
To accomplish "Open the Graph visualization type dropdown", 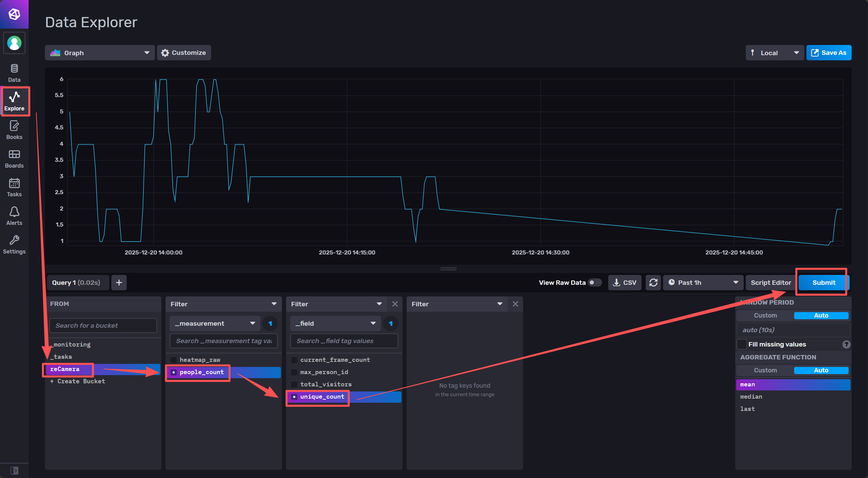I will pyautogui.click(x=99, y=53).
